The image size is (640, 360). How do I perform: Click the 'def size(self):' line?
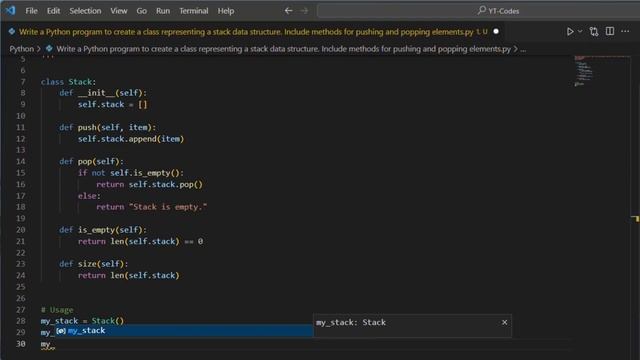[94, 264]
